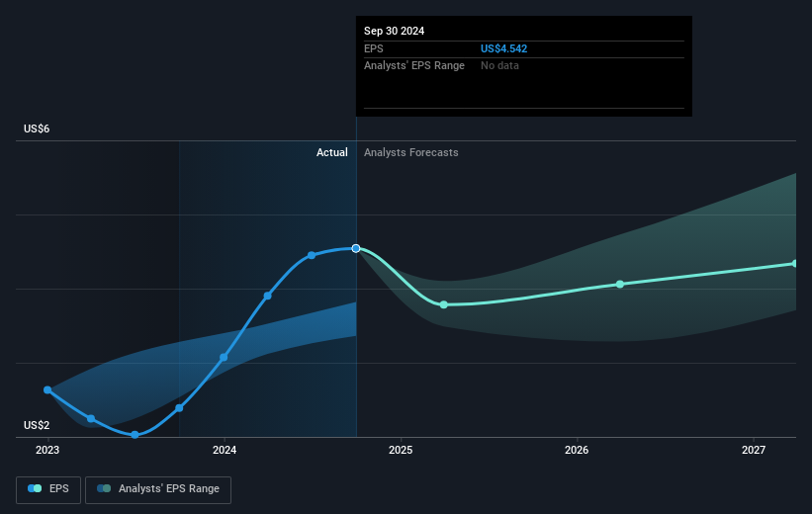Image resolution: width=812 pixels, height=514 pixels.
Task: Click the 'Actual' section label
Action: pos(332,152)
